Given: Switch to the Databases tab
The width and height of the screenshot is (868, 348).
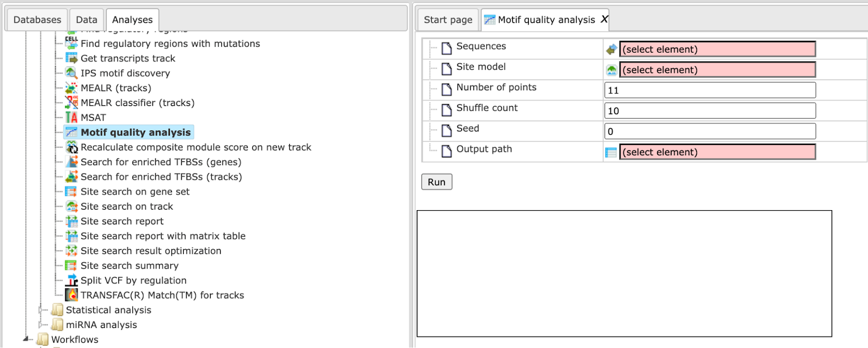Looking at the screenshot, I should point(37,20).
